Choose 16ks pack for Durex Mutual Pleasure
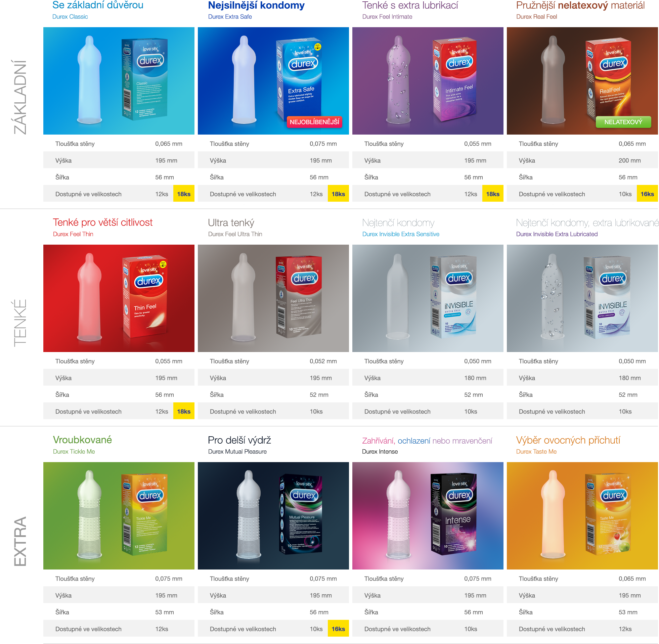Viewport: 659px width, 644px height. (338, 629)
